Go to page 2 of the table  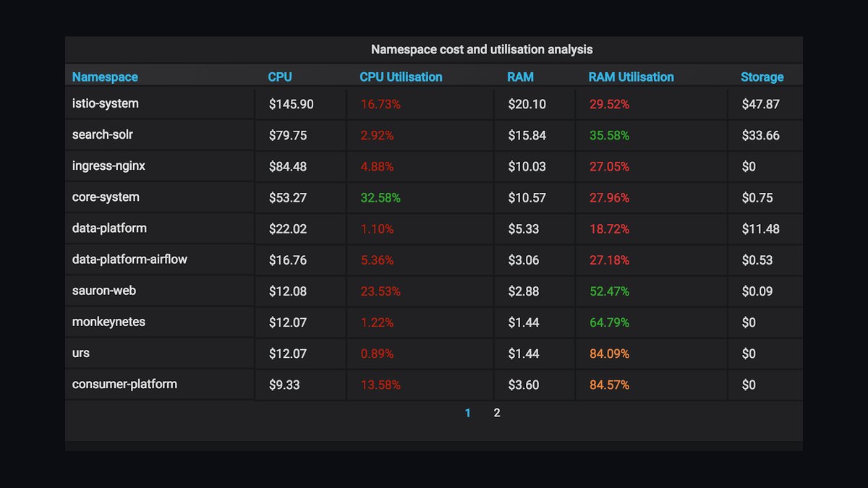click(497, 413)
